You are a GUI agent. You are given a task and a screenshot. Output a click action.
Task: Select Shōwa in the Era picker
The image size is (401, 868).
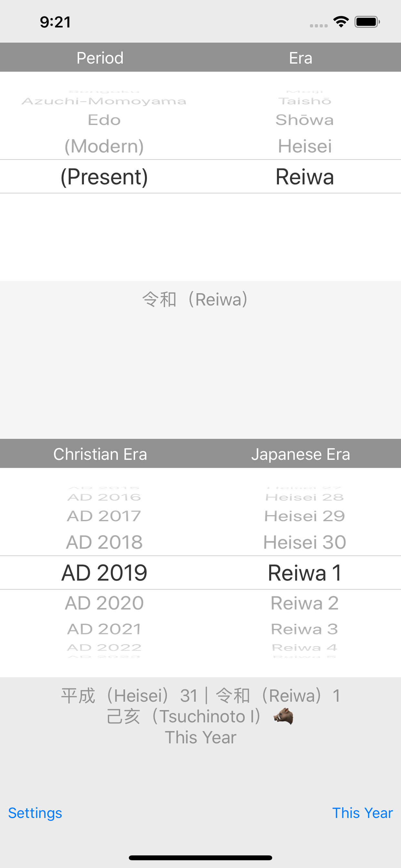tap(305, 120)
